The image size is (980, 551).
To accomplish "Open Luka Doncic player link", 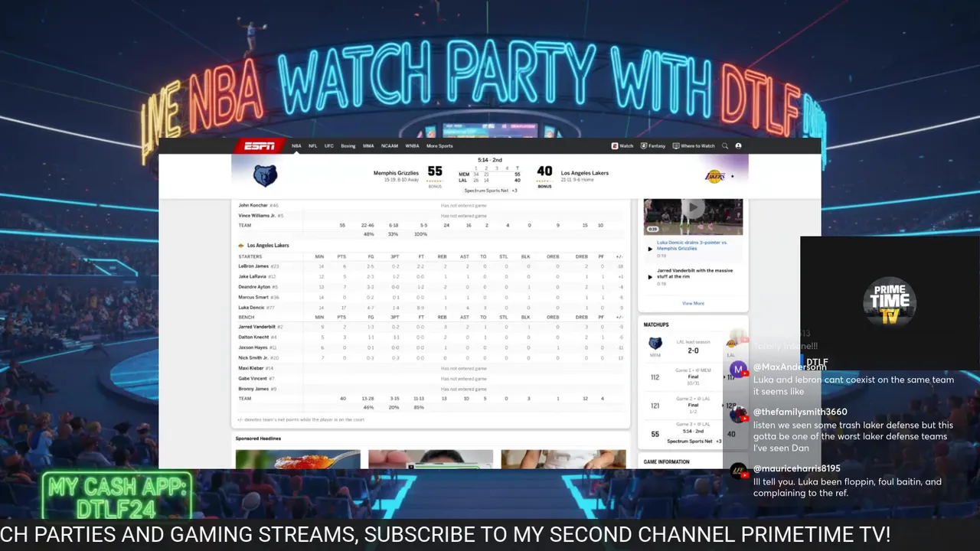I will pyautogui.click(x=252, y=307).
